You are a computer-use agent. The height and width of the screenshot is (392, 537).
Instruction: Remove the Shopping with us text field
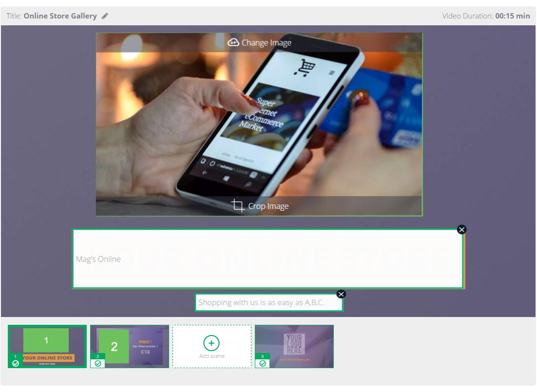pyautogui.click(x=341, y=294)
